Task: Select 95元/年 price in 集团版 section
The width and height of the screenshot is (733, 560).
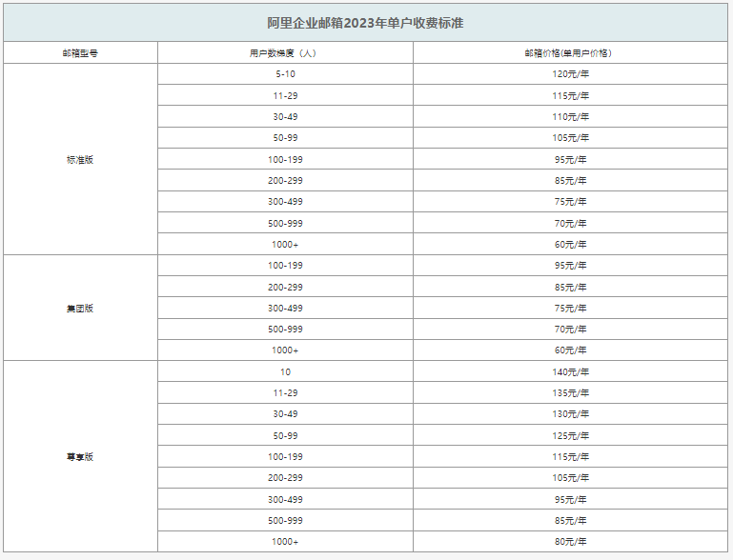Action: coord(570,266)
